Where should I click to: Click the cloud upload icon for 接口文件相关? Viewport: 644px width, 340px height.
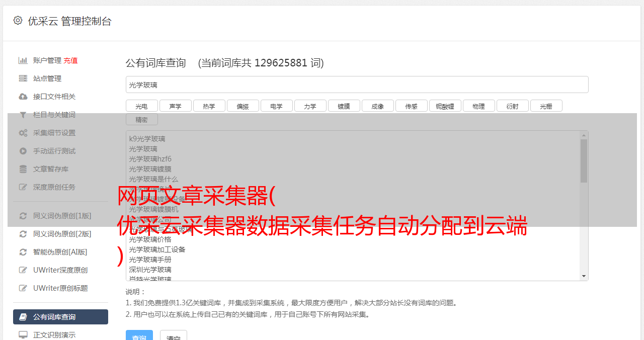23,97
